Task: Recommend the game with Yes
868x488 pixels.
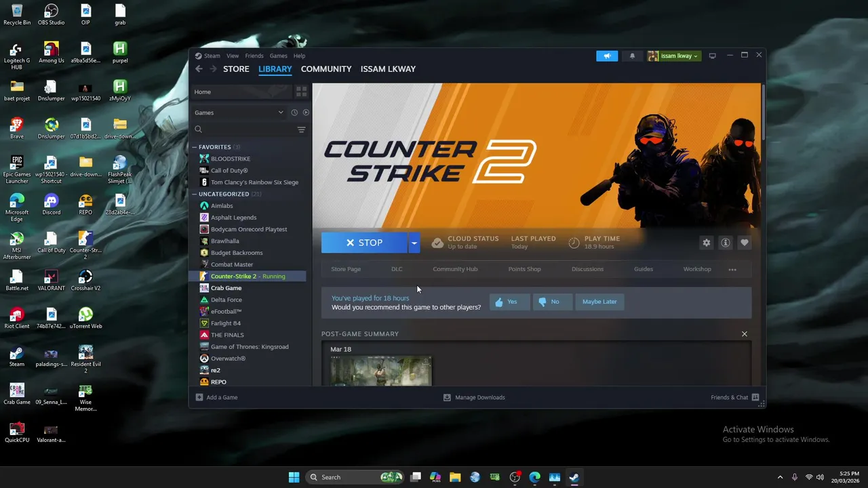Action: pyautogui.click(x=509, y=302)
